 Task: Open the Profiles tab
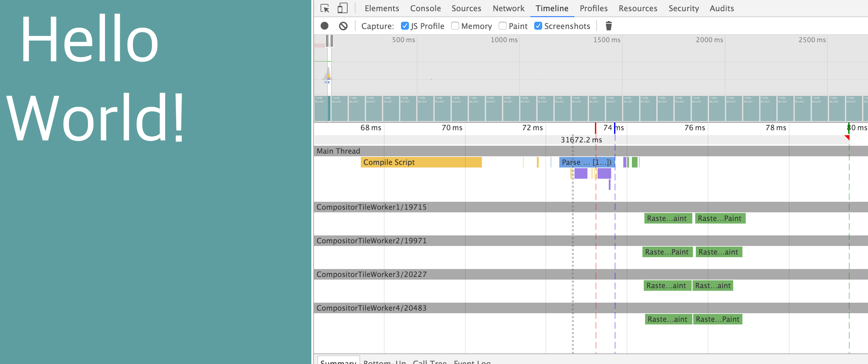593,9
